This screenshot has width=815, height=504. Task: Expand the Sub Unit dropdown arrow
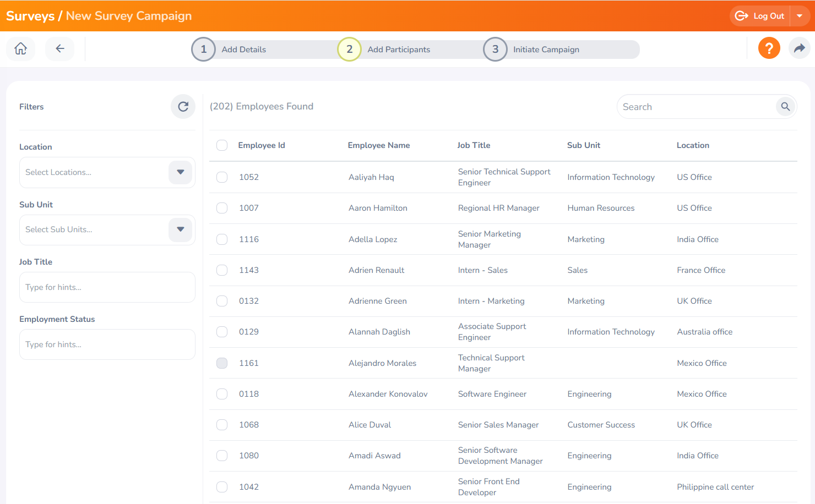pyautogui.click(x=181, y=229)
